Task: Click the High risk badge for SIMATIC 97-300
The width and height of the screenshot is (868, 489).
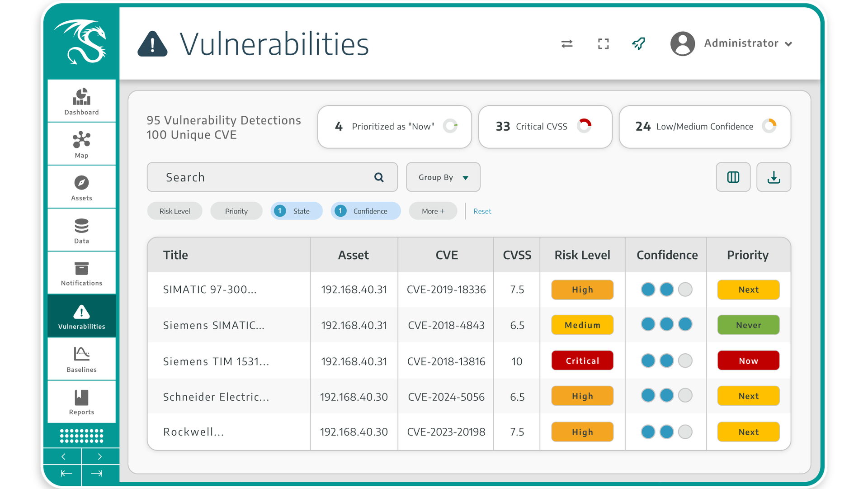Action: (x=582, y=290)
